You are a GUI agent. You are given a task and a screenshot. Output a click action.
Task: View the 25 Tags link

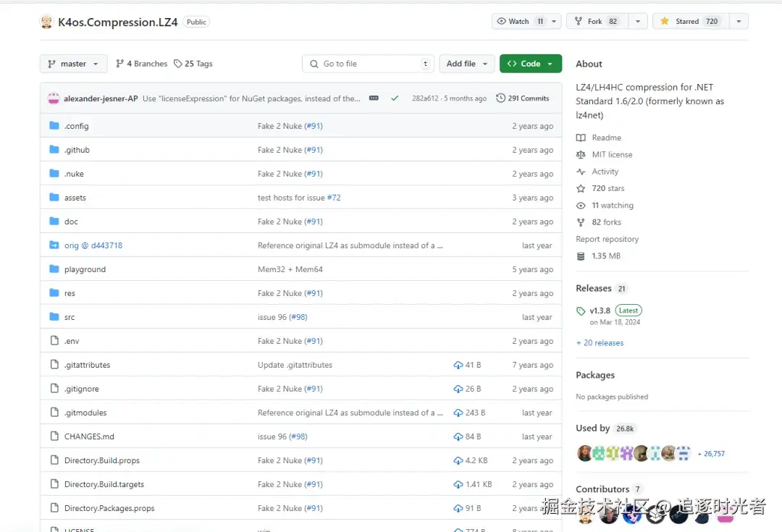coord(193,64)
